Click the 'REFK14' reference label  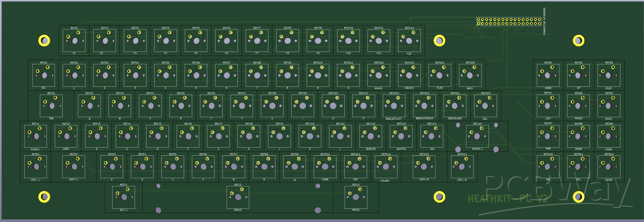click(462, 154)
